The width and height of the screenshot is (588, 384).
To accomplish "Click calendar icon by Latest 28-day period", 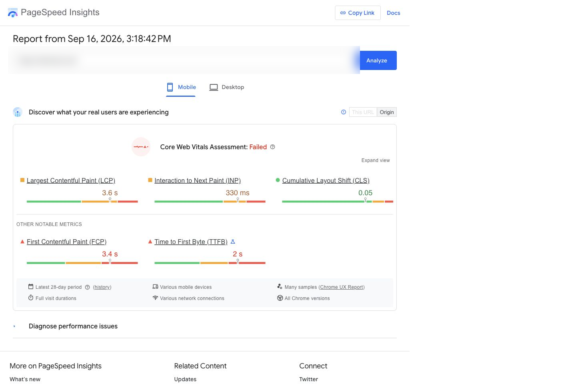I will point(31,287).
